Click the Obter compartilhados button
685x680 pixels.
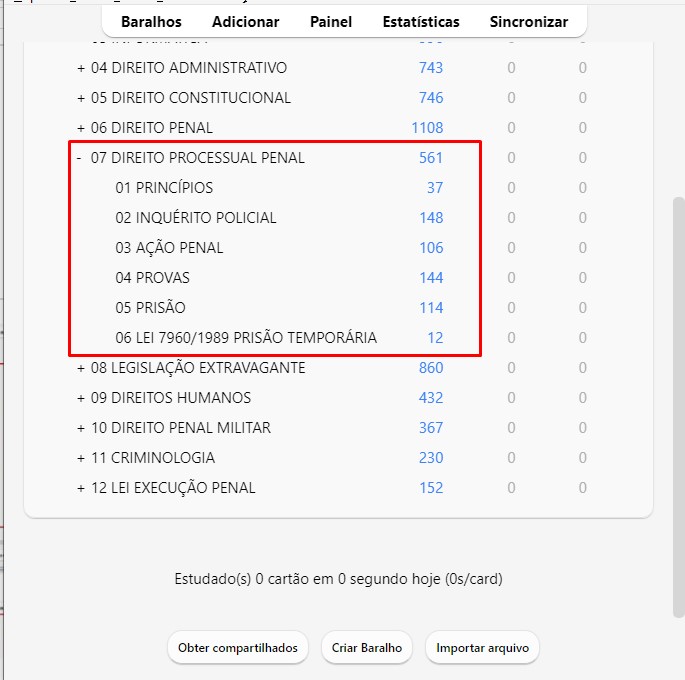coord(238,648)
